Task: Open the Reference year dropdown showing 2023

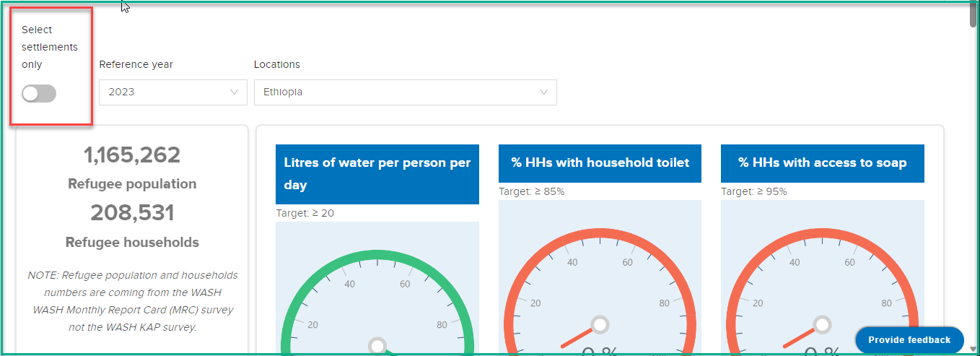Action: [x=172, y=92]
